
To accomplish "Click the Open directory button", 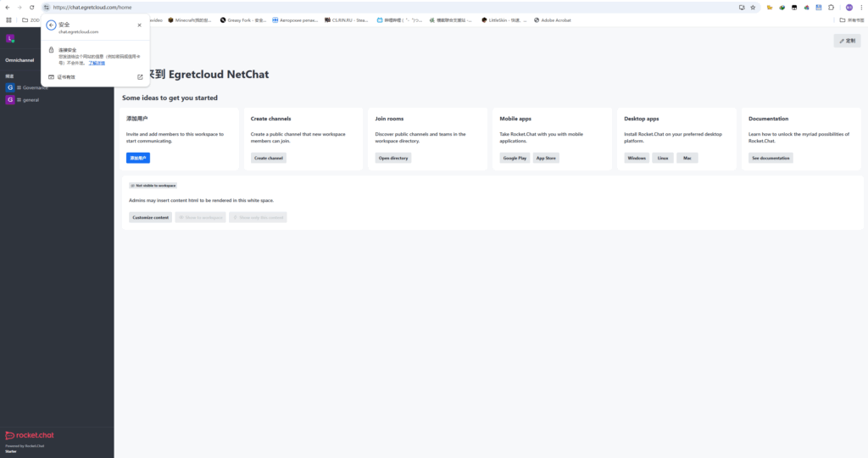I will point(393,158).
